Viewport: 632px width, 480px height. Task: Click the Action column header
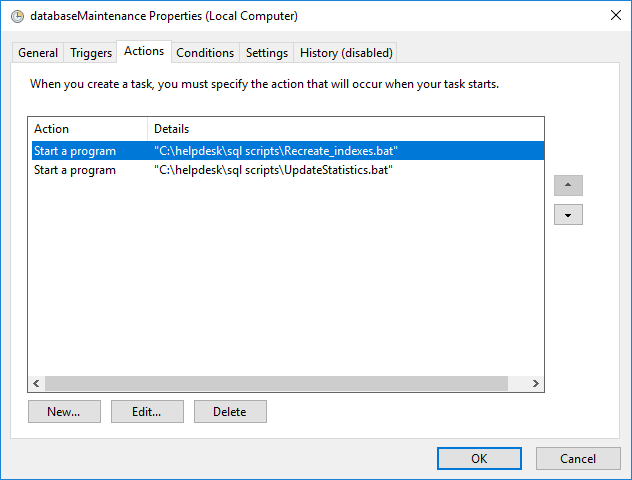[x=87, y=129]
